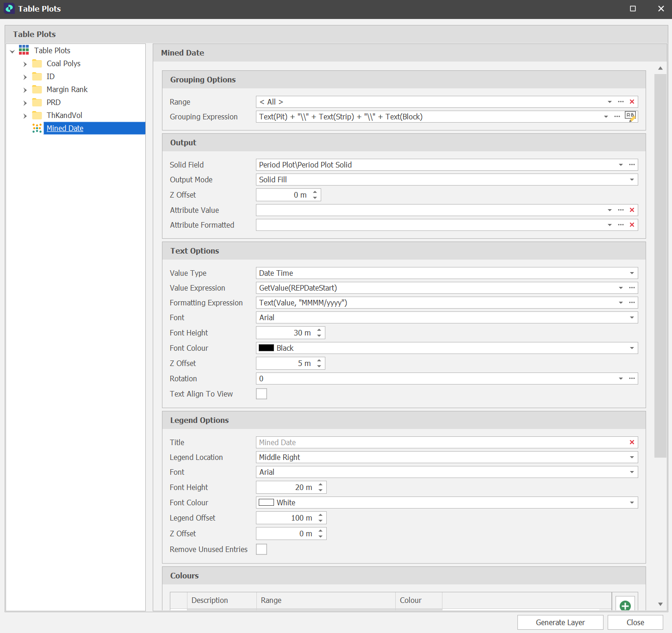
Task: Tick Remove Unused Entries checkbox
Action: pos(261,549)
